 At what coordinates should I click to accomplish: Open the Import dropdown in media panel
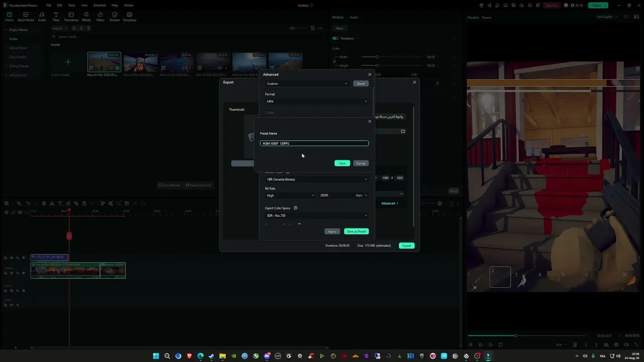59,28
